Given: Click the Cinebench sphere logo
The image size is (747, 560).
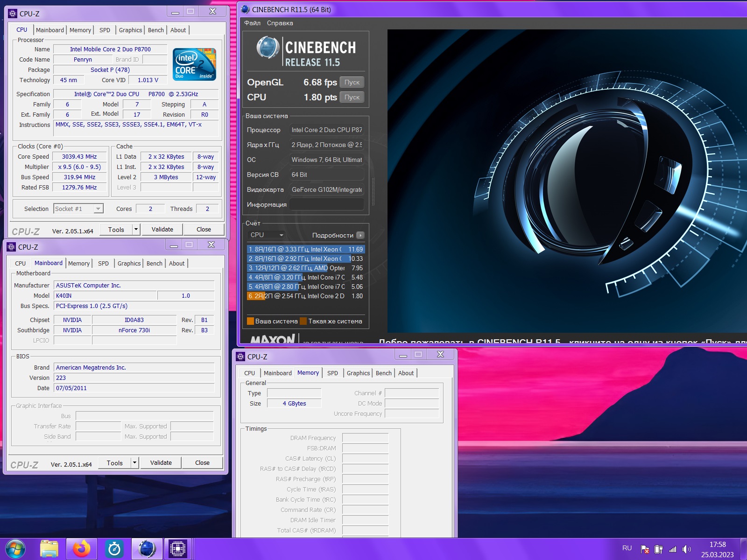Looking at the screenshot, I should tap(268, 48).
